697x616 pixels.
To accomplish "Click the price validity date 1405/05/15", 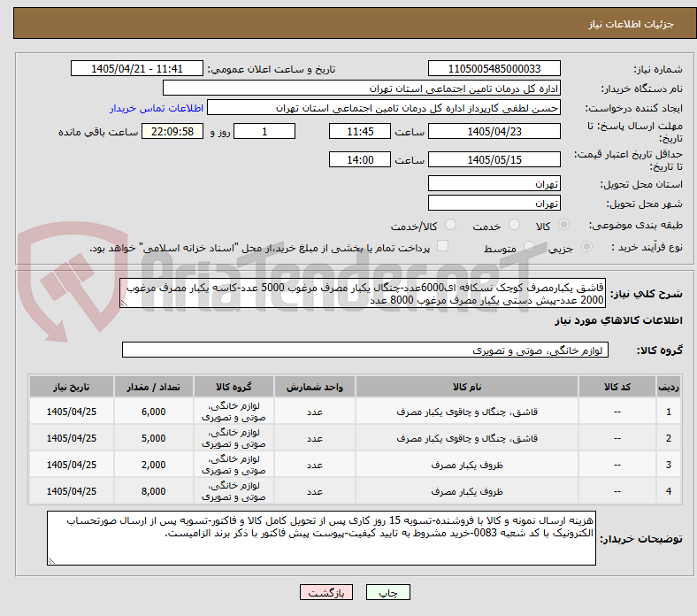I will [x=494, y=159].
